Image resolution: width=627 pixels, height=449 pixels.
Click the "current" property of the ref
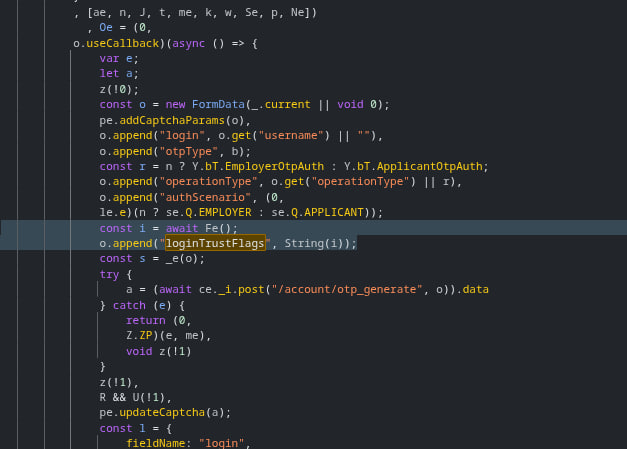coord(288,104)
